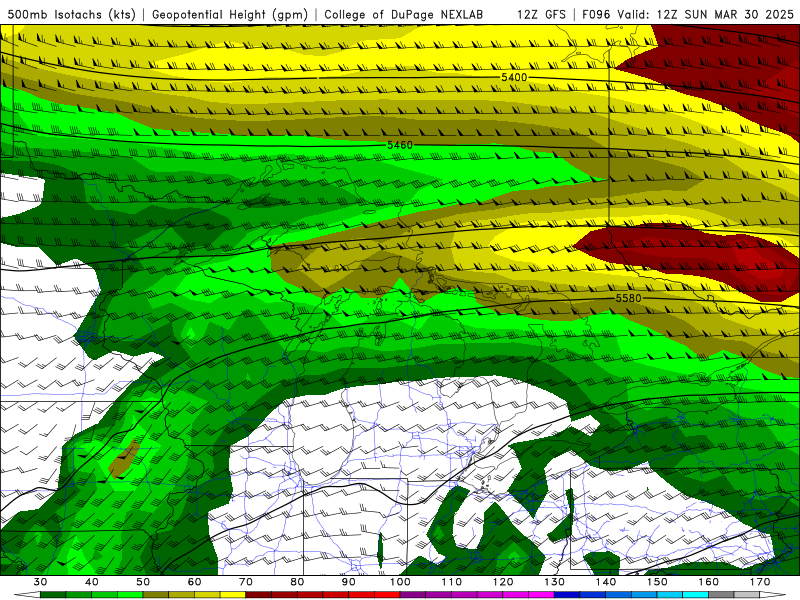This screenshot has width=800, height=600.
Task: Click the 40 value on the color scale
Action: click(92, 582)
